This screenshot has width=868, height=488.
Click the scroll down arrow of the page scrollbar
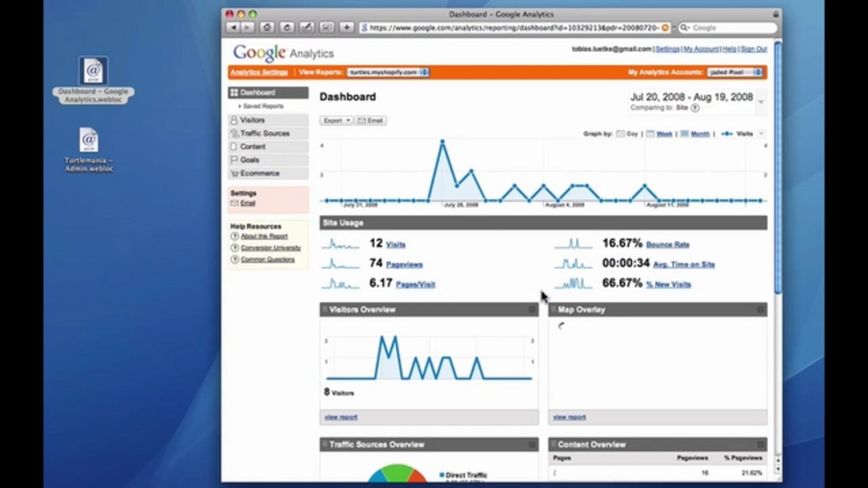coord(778,470)
